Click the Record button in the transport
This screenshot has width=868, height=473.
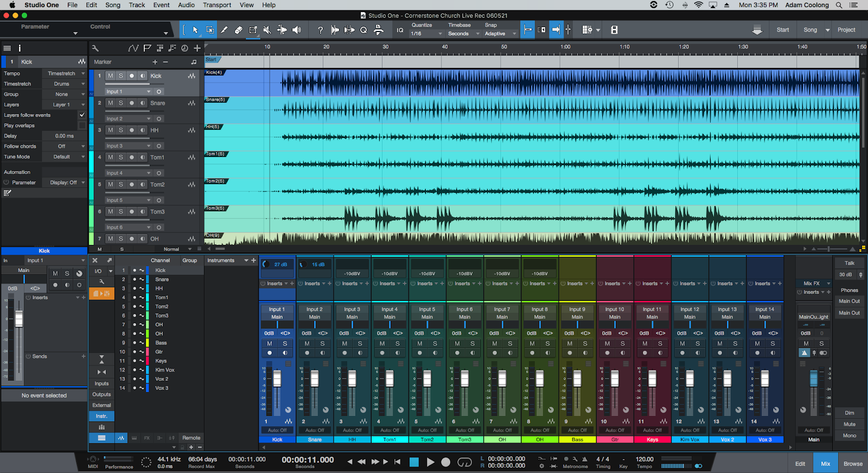click(x=445, y=462)
